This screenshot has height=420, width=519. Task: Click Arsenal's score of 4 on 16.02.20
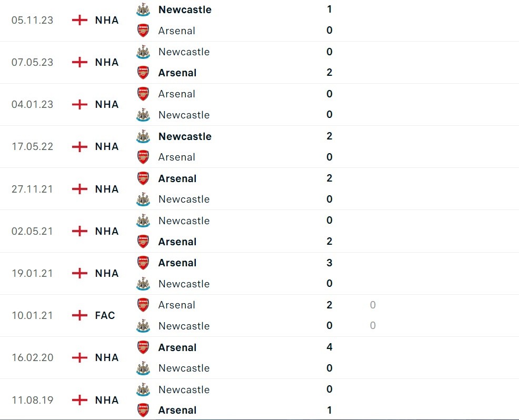pos(330,347)
